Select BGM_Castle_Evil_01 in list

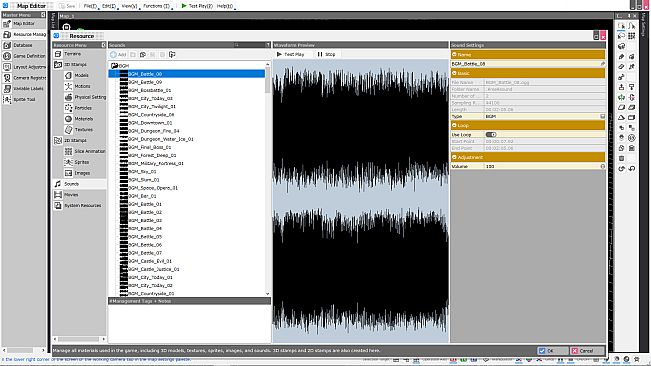point(149,261)
